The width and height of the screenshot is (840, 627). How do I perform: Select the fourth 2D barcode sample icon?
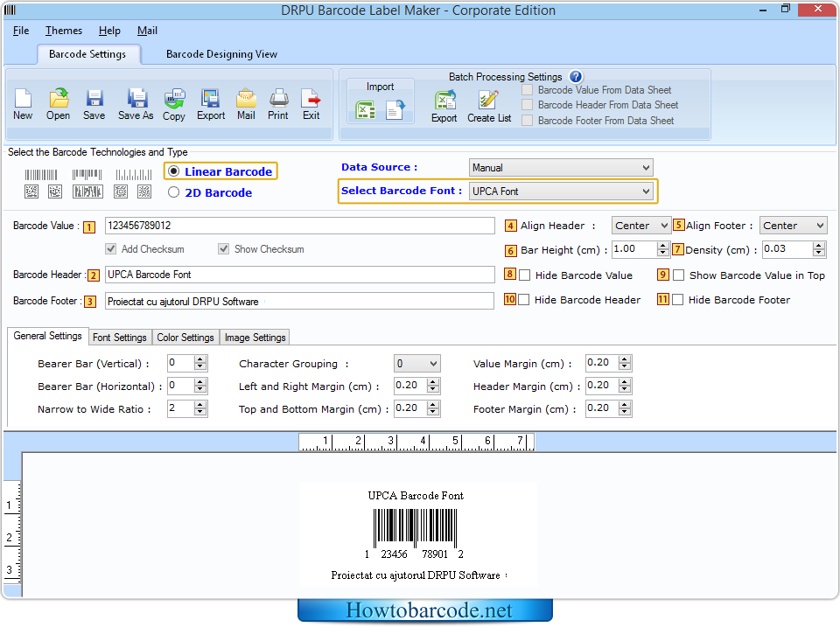tap(121, 192)
